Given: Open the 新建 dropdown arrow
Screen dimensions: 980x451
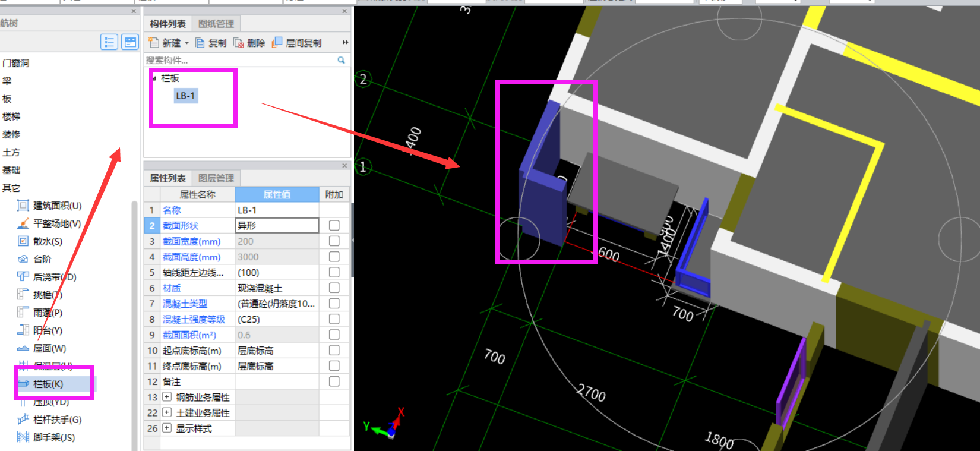Looking at the screenshot, I should pos(186,43).
